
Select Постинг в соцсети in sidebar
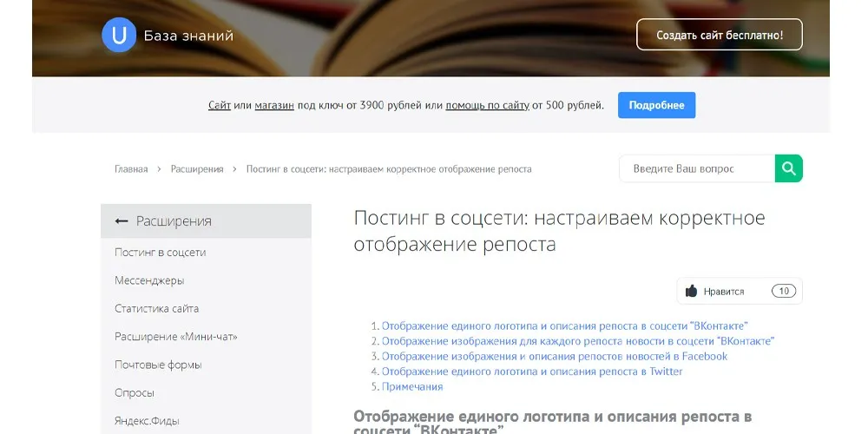[x=161, y=253]
